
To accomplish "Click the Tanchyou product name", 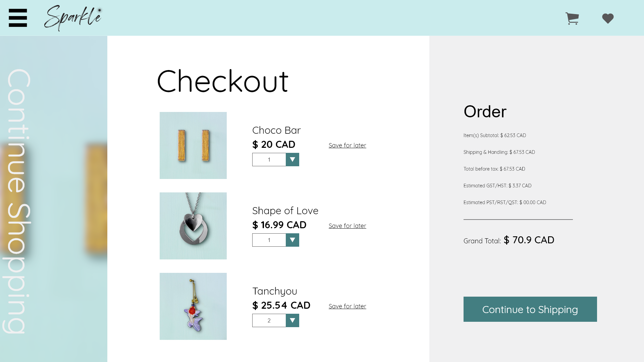I will click(x=275, y=291).
